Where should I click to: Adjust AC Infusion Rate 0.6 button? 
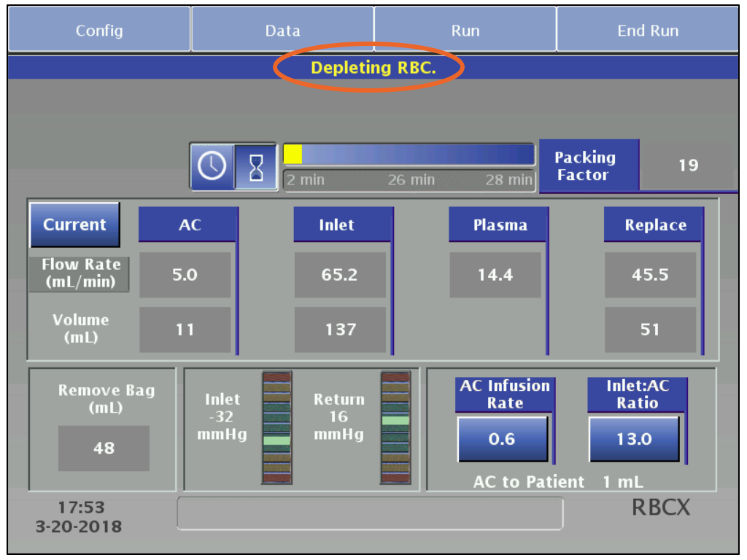(502, 439)
